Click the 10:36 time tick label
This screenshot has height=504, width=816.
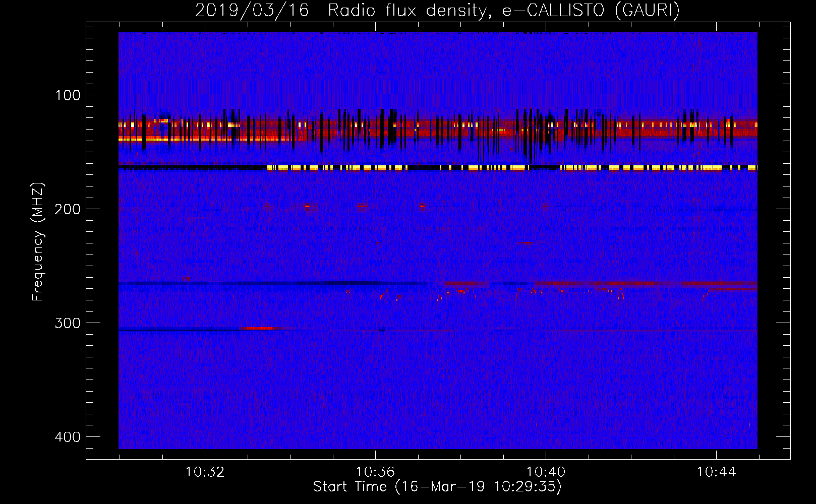coord(375,472)
